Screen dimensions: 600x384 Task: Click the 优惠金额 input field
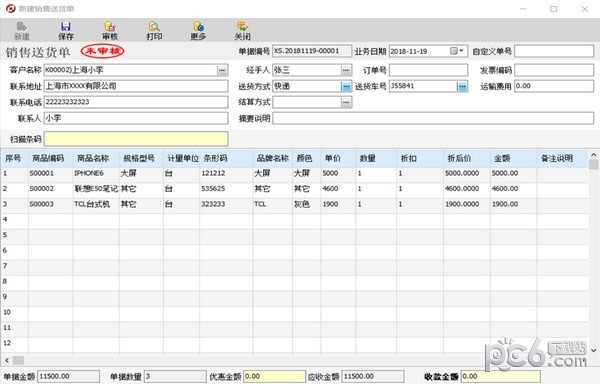[x=274, y=376]
